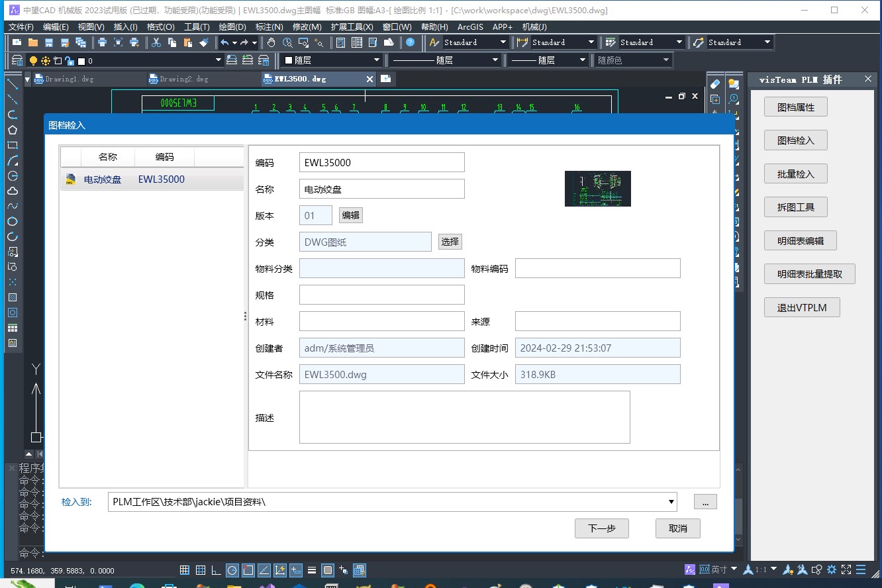Open the undo history dropdown arrow

pos(234,42)
